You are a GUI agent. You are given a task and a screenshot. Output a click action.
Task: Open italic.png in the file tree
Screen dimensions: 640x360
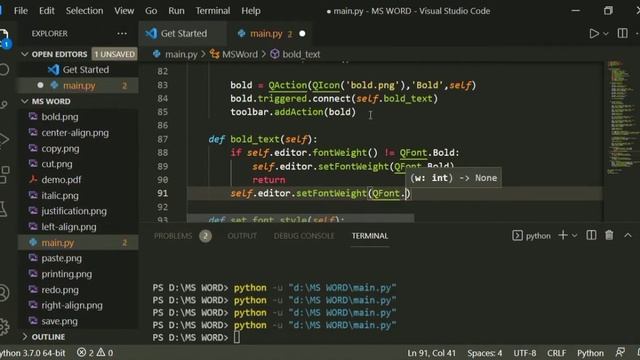click(x=60, y=196)
